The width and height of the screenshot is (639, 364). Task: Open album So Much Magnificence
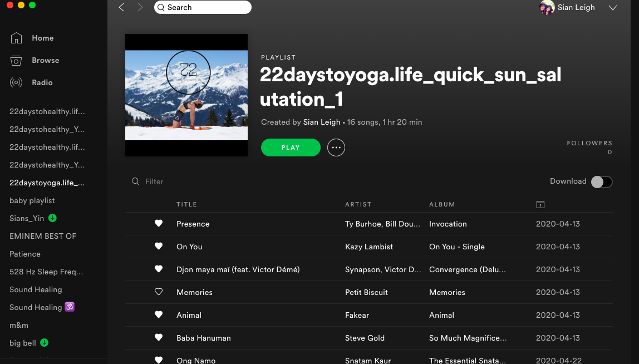click(x=468, y=338)
